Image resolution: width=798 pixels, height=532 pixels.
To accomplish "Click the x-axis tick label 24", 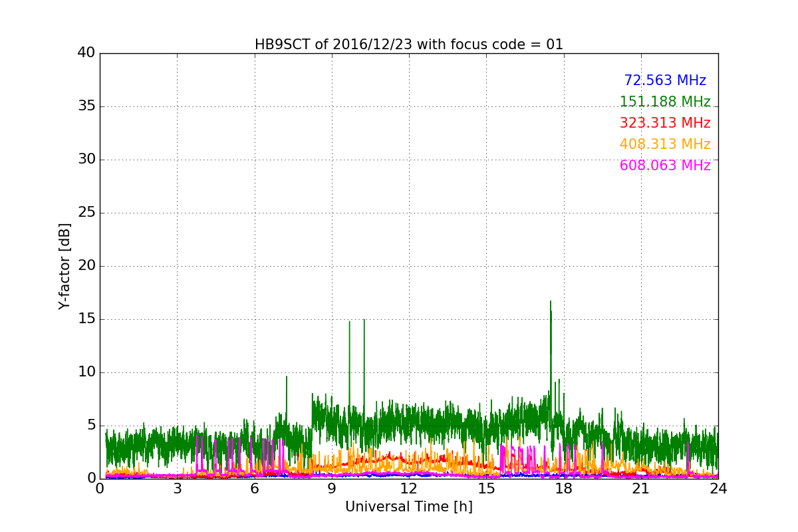I will (x=718, y=489).
